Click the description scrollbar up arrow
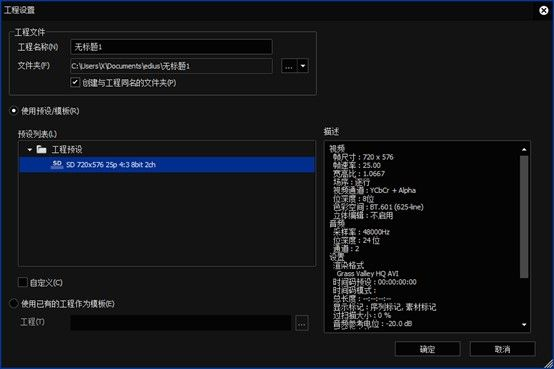Image resolution: width=554 pixels, height=369 pixels. click(524, 150)
